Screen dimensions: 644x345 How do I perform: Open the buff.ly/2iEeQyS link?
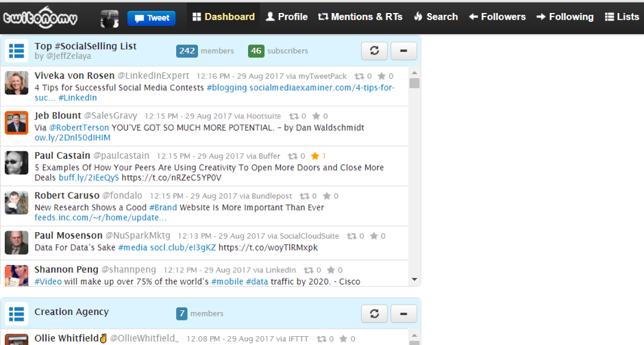pyautogui.click(x=88, y=177)
